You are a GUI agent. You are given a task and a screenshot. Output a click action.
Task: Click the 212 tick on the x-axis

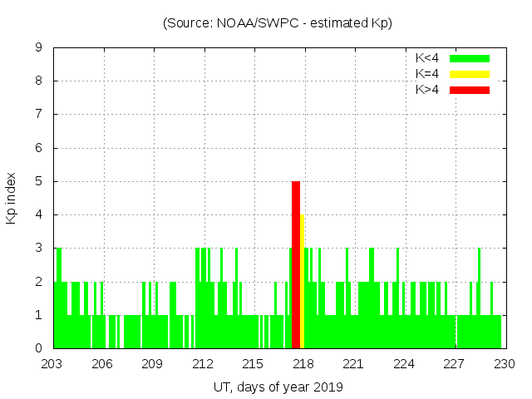pos(203,364)
